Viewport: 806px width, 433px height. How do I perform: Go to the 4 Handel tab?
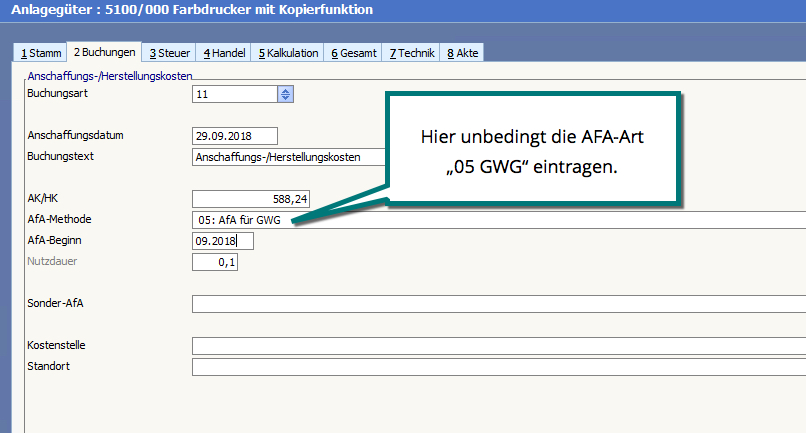pos(224,53)
